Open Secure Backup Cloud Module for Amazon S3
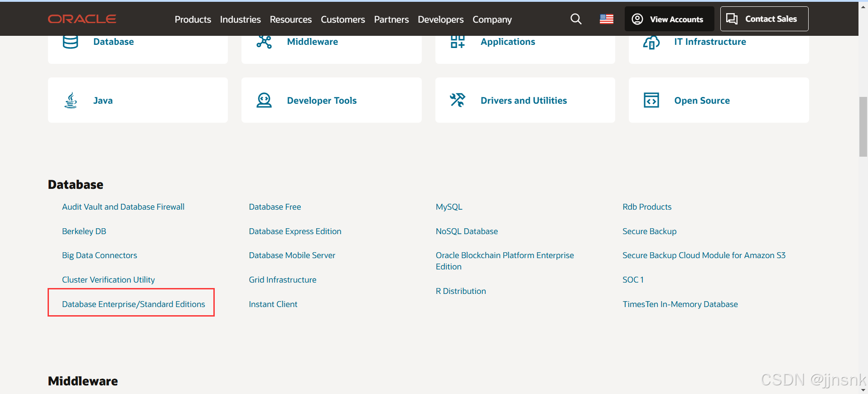The width and height of the screenshot is (868, 394). pos(704,255)
